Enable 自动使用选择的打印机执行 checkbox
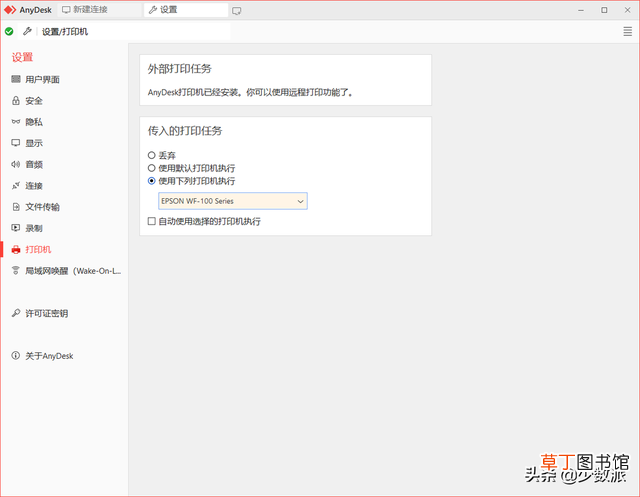This screenshot has width=640, height=497. (151, 221)
